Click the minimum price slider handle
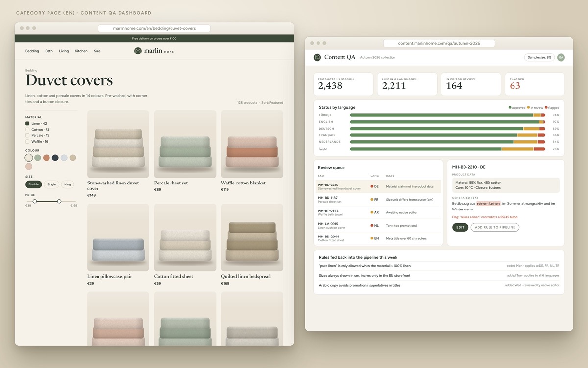 click(35, 201)
